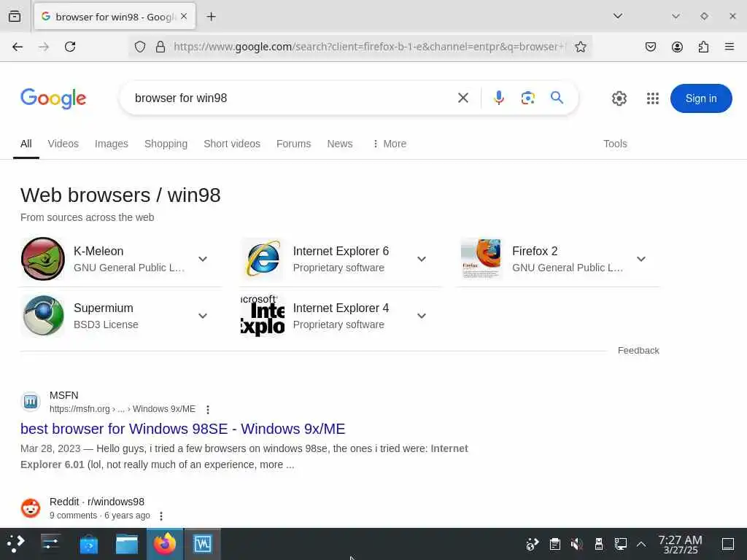The height and width of the screenshot is (560, 747).
Task: Go back to the previous page
Action: tap(18, 47)
